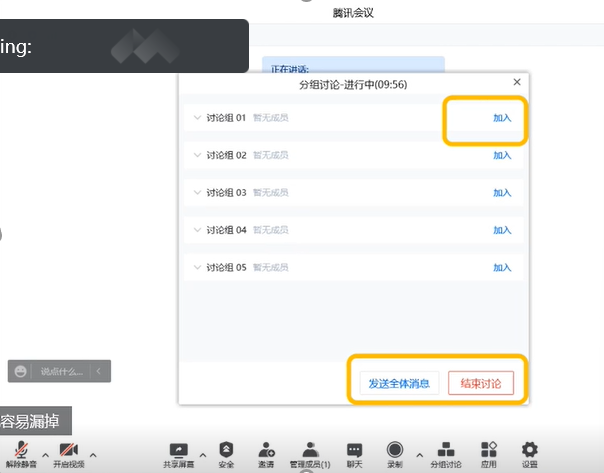Close the breakout discussion dialog
The height and width of the screenshot is (473, 604).
coord(516,82)
